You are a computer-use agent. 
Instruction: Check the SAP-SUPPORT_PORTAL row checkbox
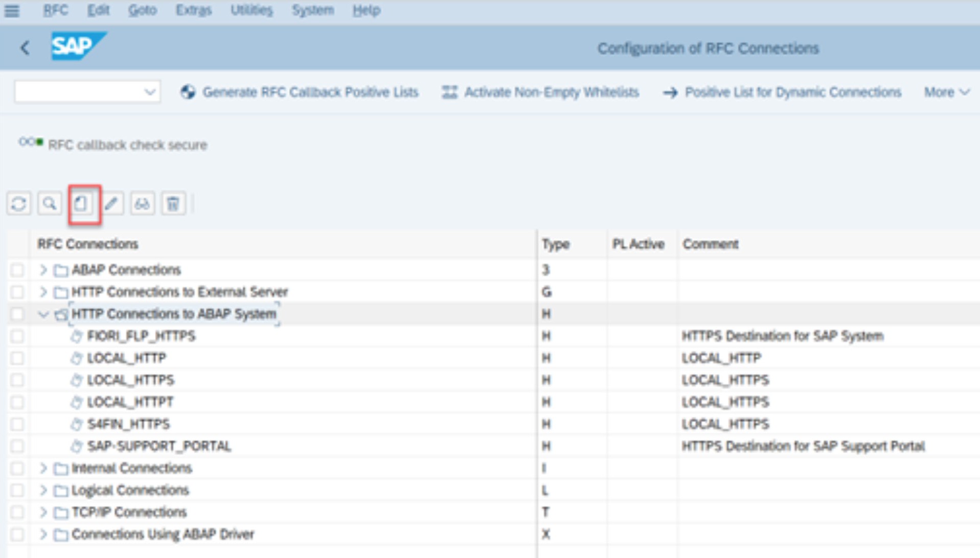[17, 446]
